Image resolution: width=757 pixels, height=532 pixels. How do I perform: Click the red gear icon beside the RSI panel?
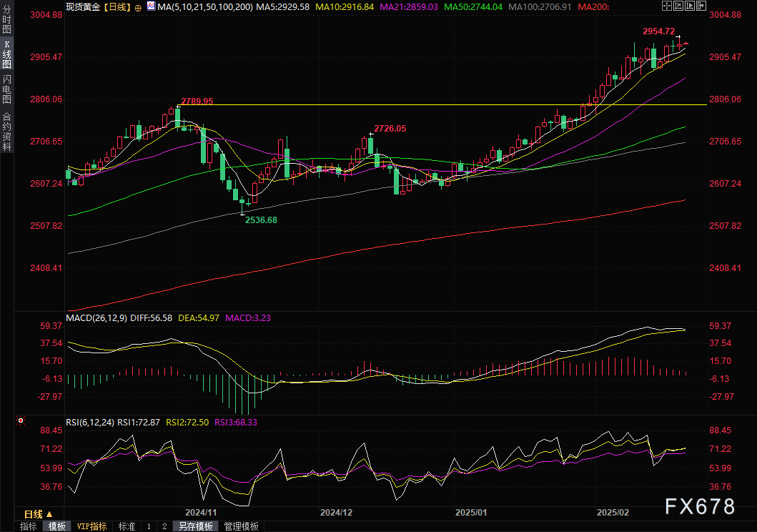[x=21, y=421]
